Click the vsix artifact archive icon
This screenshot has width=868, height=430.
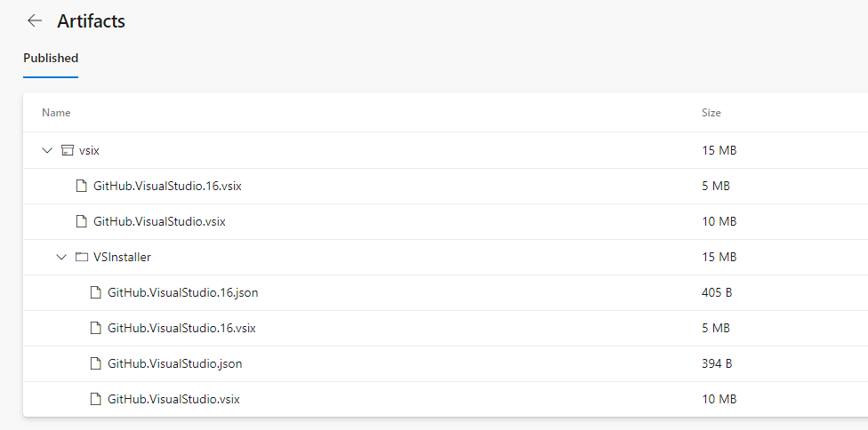pos(67,150)
